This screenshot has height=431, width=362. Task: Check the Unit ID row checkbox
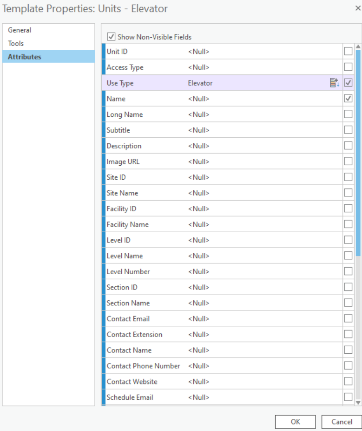(x=348, y=51)
